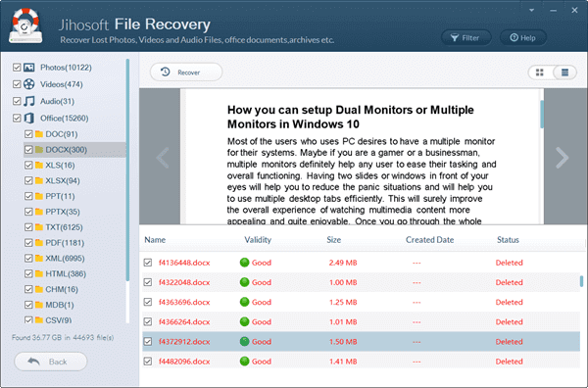Click the file list vertical scrollbar
This screenshot has width=588, height=388.
click(581, 281)
